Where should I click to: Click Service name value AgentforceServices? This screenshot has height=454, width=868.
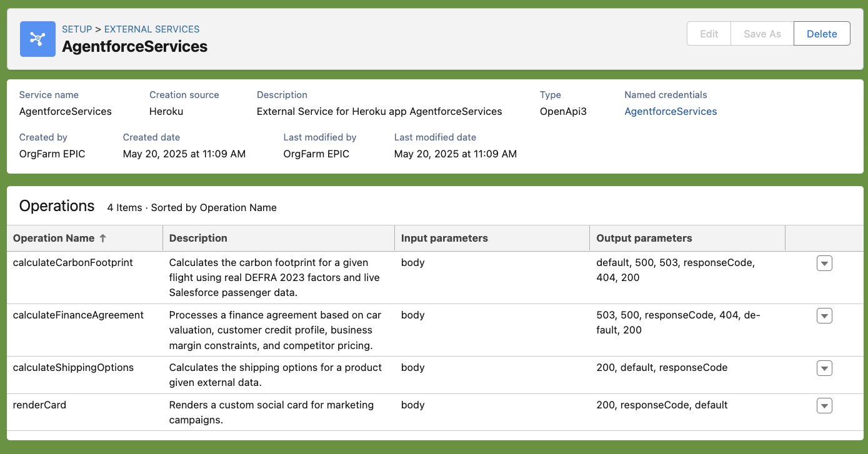[66, 111]
